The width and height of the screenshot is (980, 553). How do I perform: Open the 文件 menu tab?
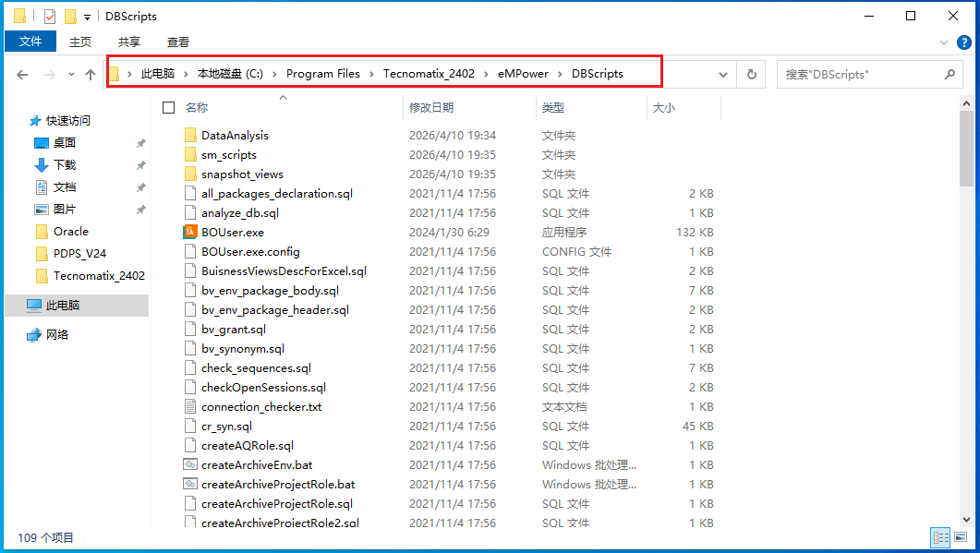pyautogui.click(x=30, y=42)
